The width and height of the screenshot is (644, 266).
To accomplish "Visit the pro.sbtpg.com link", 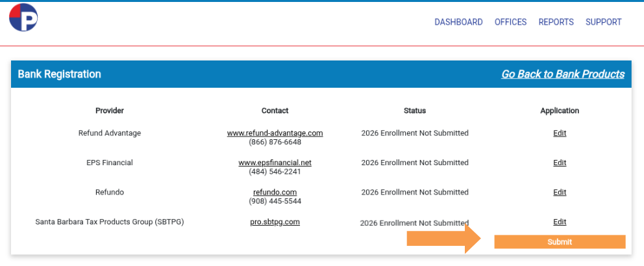I will pyautogui.click(x=275, y=222).
